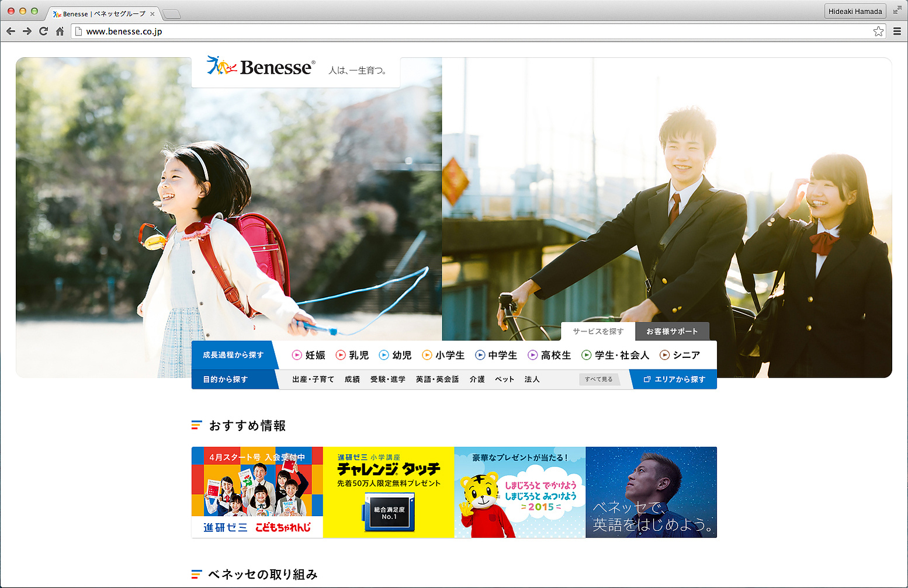This screenshot has height=588, width=908.
Task: Click the Benesse logo
Action: 261,67
